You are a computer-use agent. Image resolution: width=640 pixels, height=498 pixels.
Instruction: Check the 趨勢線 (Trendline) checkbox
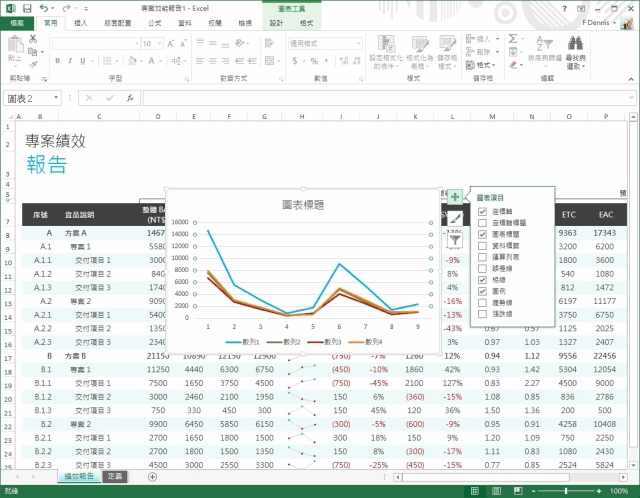[482, 303]
